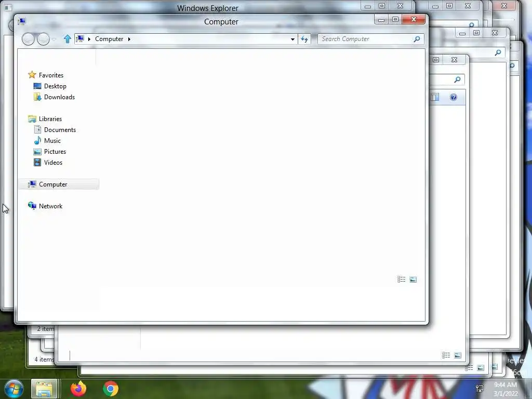Open Desktop under Favorites
This screenshot has width=532, height=399.
click(55, 86)
